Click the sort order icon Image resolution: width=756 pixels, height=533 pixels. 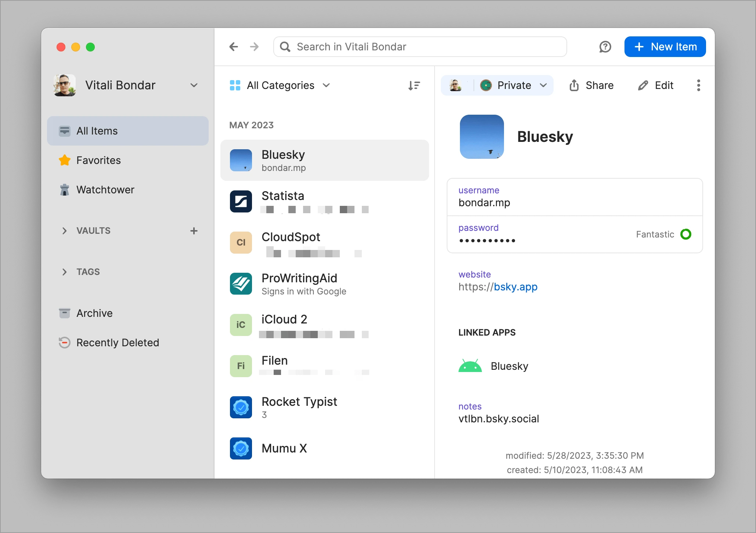point(414,85)
